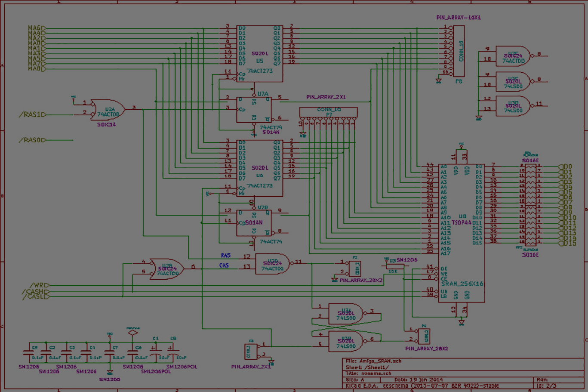Select the U8 SRAM_256X16 chip
588x392 pixels.
(x=462, y=232)
